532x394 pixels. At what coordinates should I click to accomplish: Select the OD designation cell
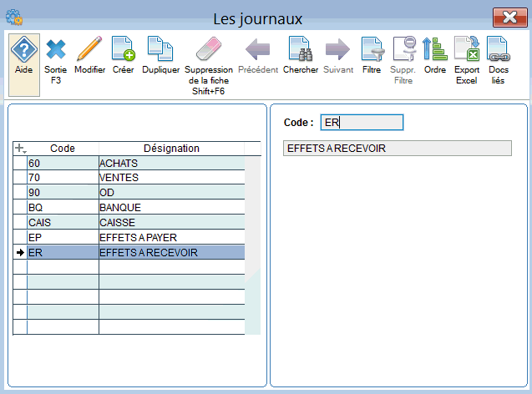click(172, 192)
